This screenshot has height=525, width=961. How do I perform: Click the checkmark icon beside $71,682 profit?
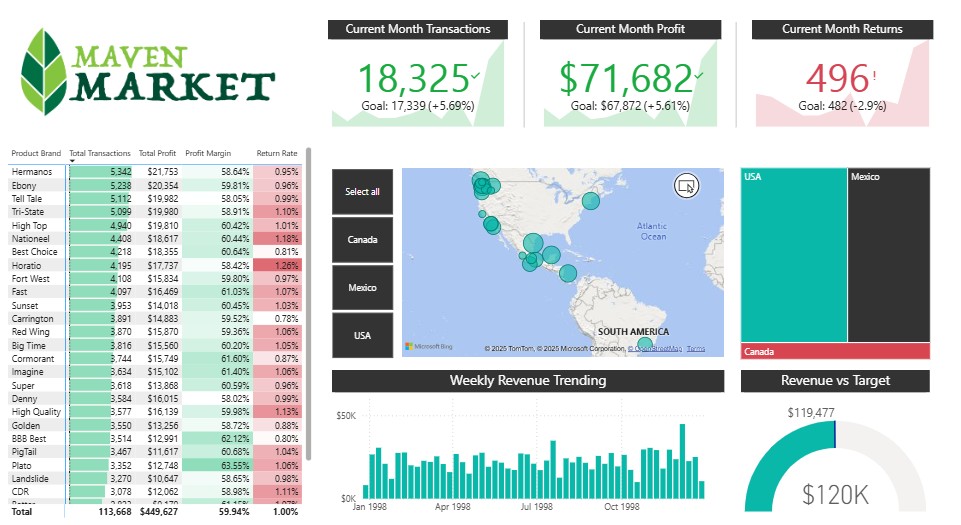tap(699, 75)
